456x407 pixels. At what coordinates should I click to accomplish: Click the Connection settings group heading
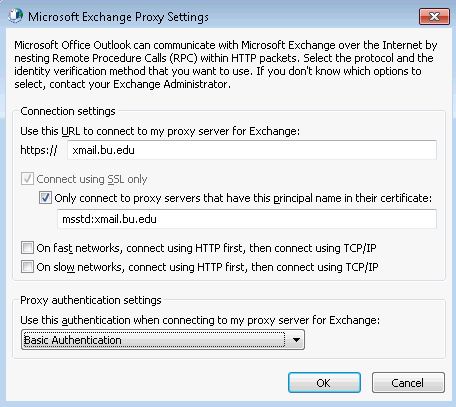tap(68, 111)
